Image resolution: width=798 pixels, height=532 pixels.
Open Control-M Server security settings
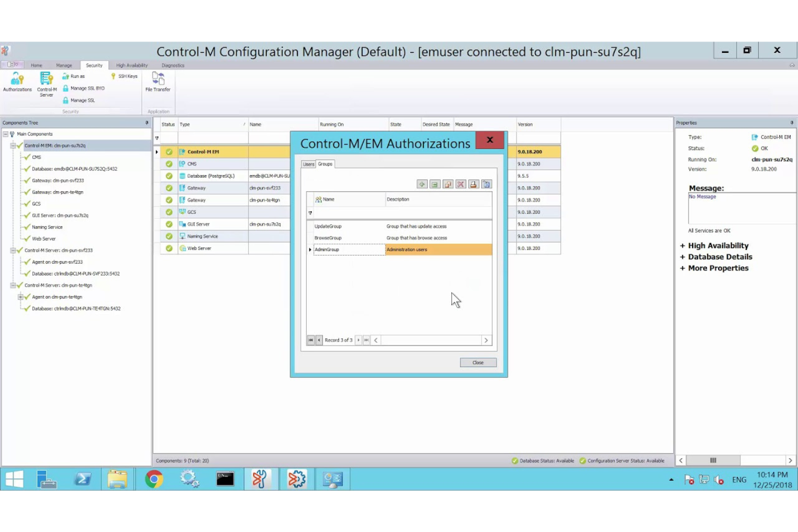coord(46,85)
